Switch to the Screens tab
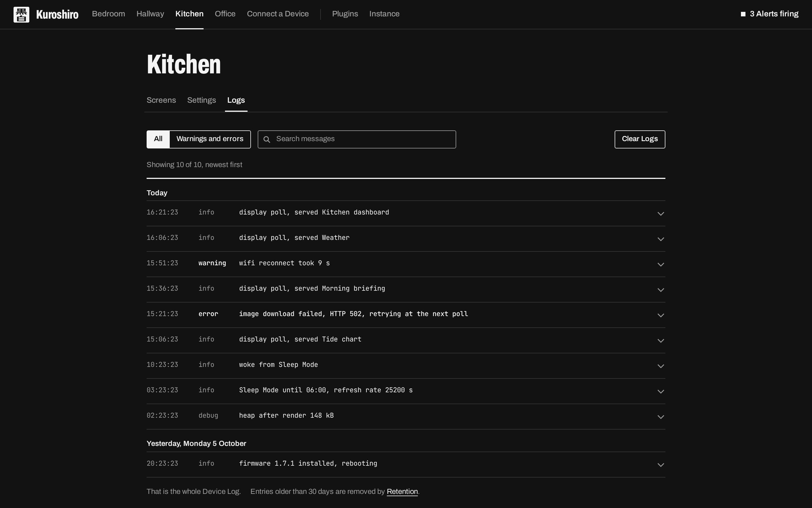This screenshot has height=508, width=812. [161, 100]
